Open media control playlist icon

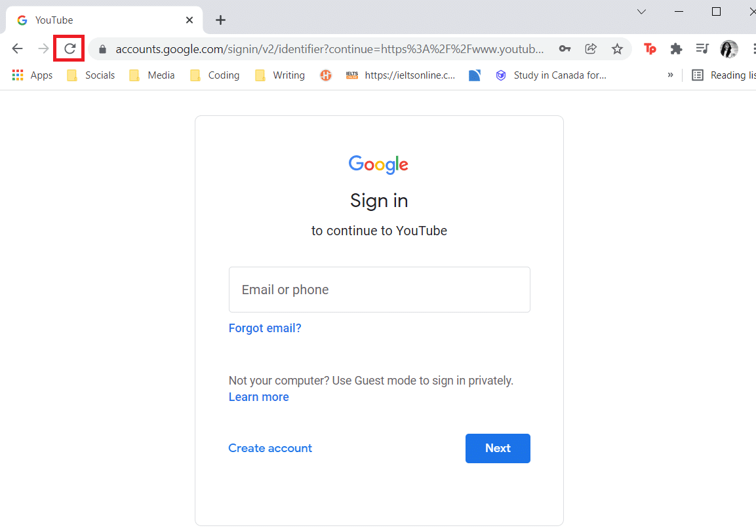coord(702,48)
